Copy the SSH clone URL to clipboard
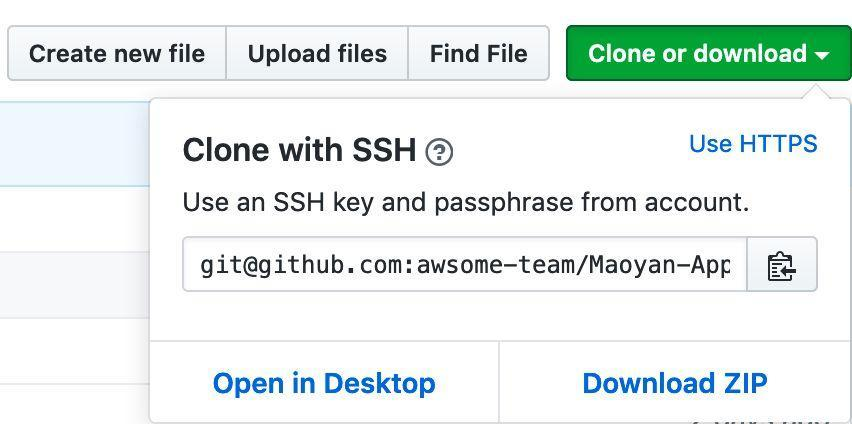Screen dimensions: 852x424 point(781,264)
